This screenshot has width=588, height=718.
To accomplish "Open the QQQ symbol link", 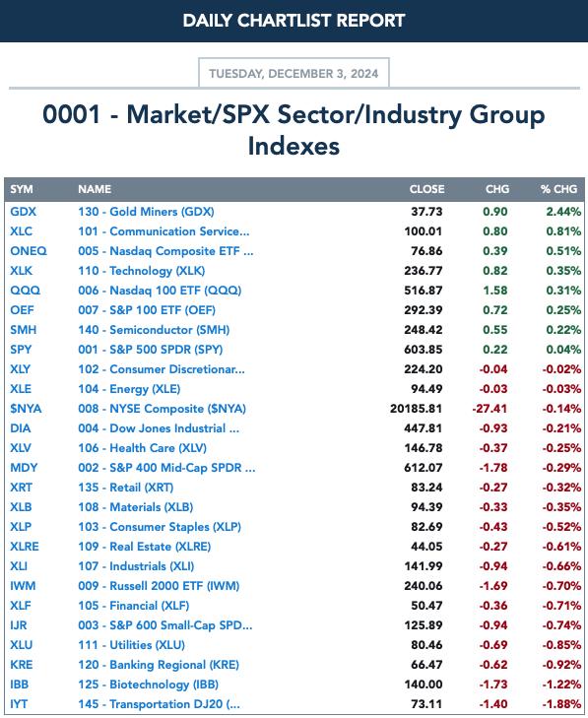I will 26,291.
